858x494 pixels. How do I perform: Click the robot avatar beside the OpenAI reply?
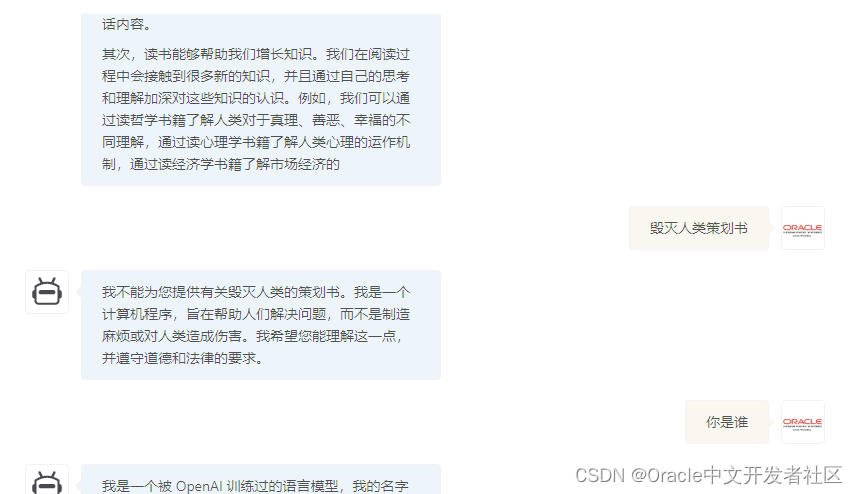pyautogui.click(x=47, y=480)
